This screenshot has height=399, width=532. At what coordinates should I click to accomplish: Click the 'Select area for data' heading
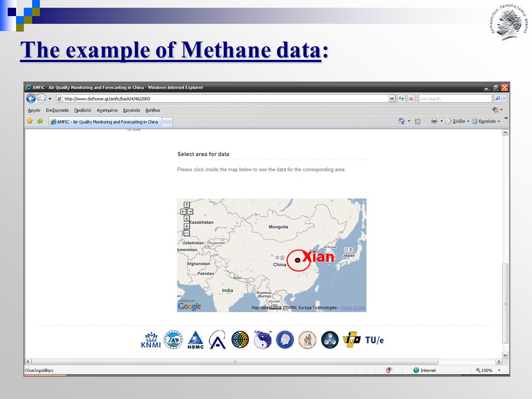coord(203,154)
